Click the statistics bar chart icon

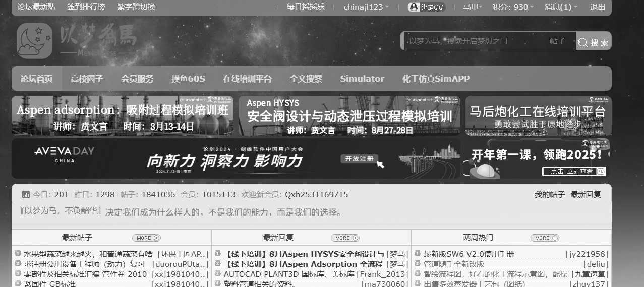tap(26, 195)
